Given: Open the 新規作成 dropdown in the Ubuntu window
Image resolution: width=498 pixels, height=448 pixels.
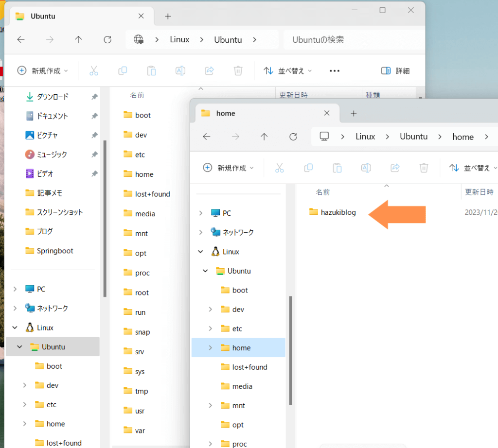Looking at the screenshot, I should click(x=43, y=71).
